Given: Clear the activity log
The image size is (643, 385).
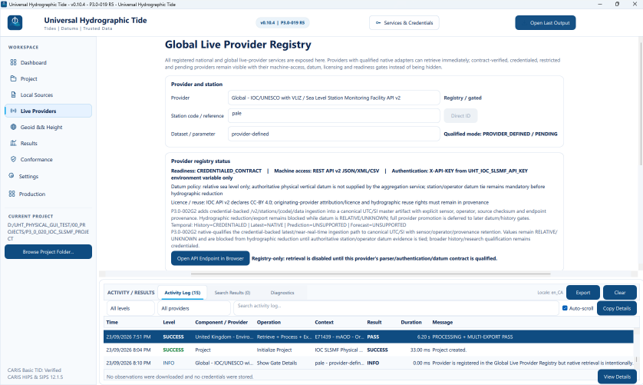Looking at the screenshot, I should [x=620, y=292].
